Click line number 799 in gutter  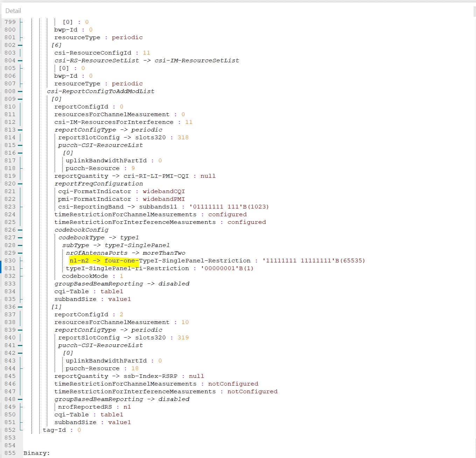click(10, 22)
